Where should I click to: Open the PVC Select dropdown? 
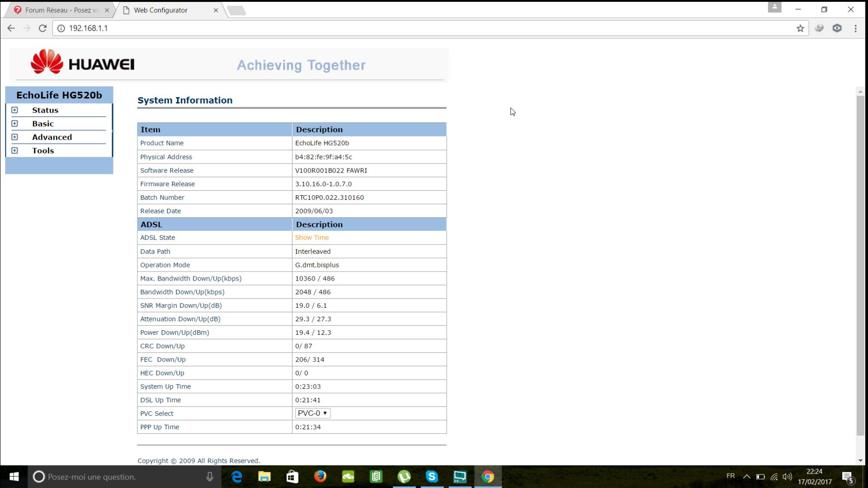[312, 413]
